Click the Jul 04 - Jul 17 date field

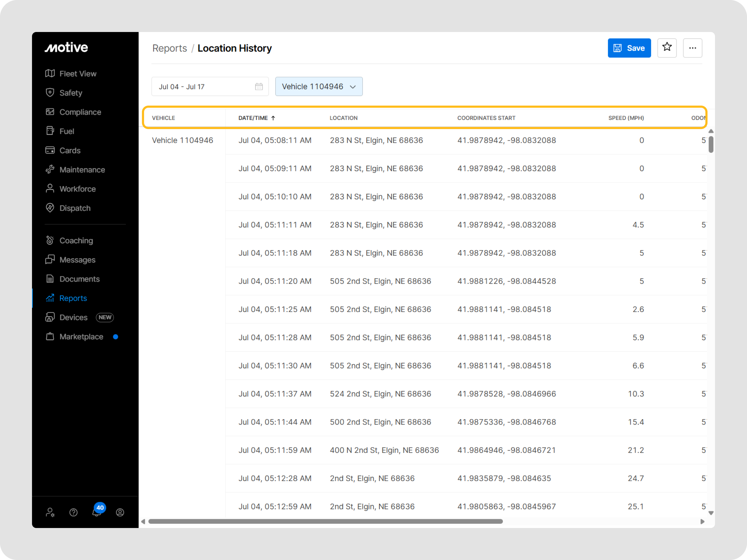pyautogui.click(x=202, y=87)
